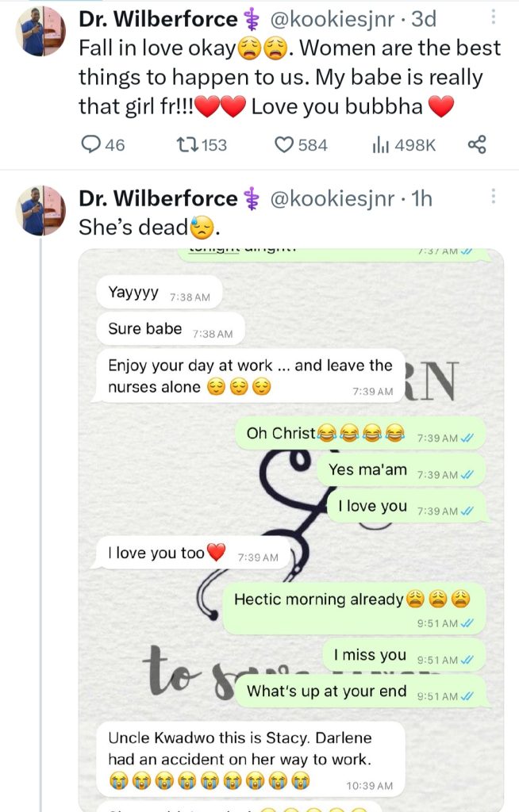Open Dr. Wilberforce name on first tweet

pos(158,19)
